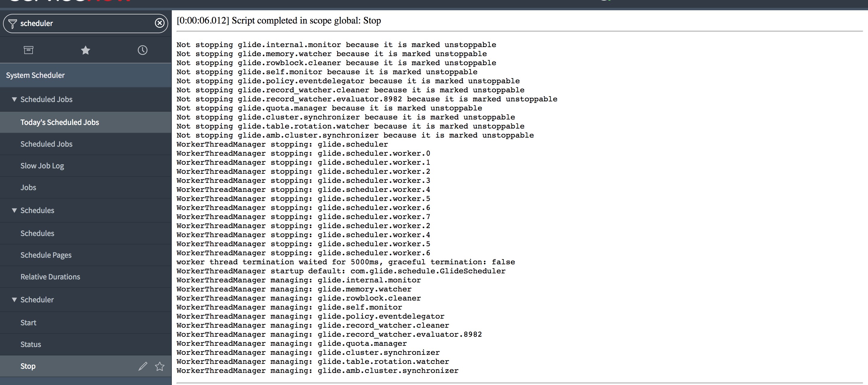This screenshot has width=868, height=385.
Task: Open navigation history clock icon
Action: coord(143,50)
